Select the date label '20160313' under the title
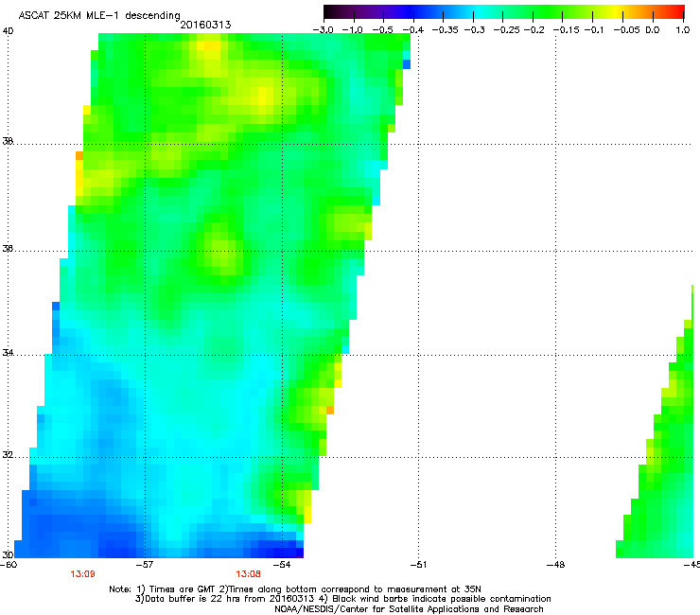The height and width of the screenshot is (615, 700). (x=205, y=25)
